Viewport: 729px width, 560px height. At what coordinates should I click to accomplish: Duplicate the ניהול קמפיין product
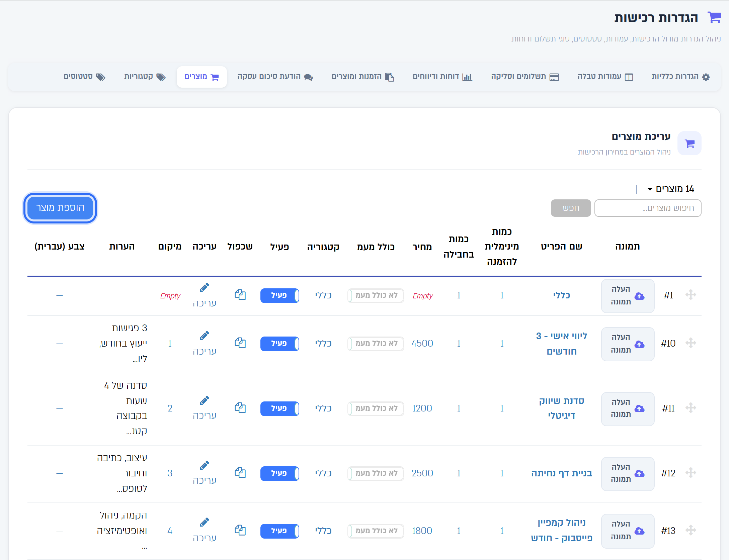[240, 531]
